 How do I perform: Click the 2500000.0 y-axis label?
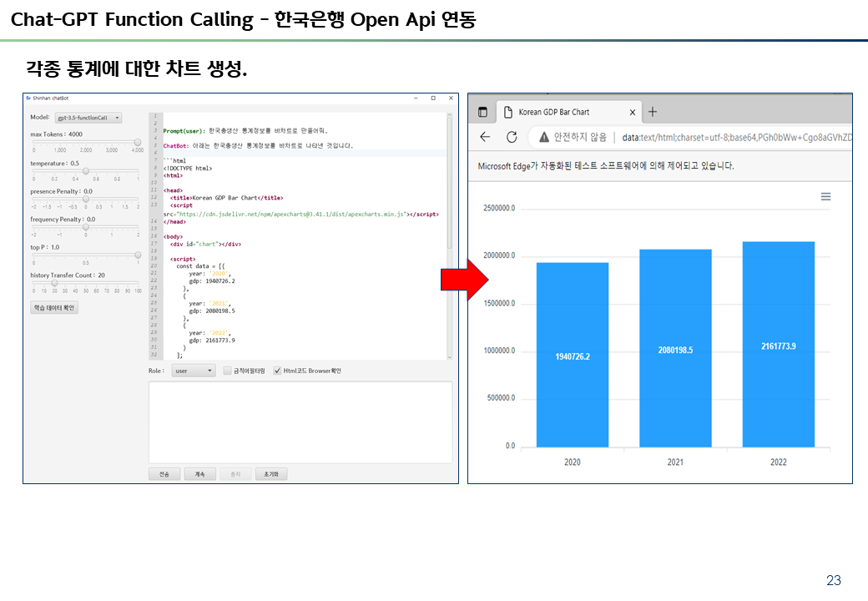pos(499,208)
